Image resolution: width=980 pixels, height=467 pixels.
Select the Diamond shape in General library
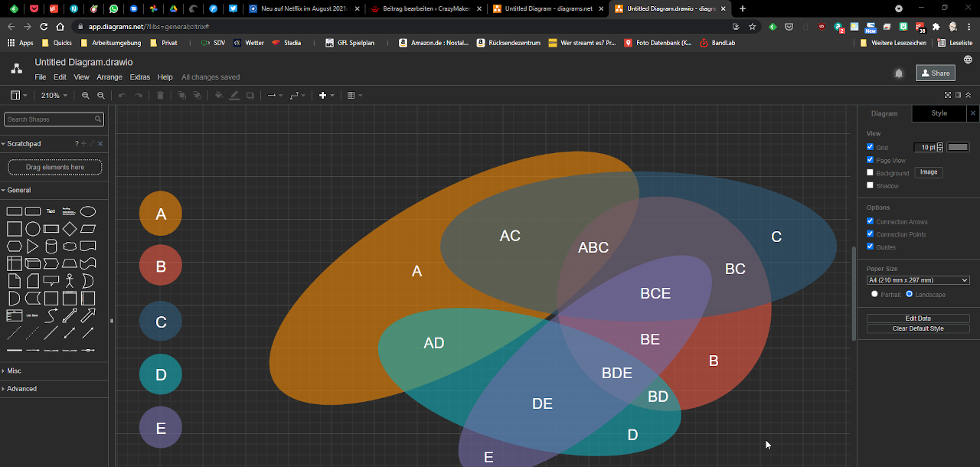(x=70, y=229)
